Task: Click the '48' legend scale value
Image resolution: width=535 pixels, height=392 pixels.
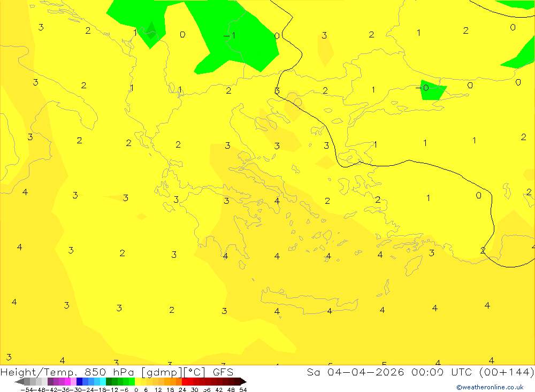Action: point(231,390)
